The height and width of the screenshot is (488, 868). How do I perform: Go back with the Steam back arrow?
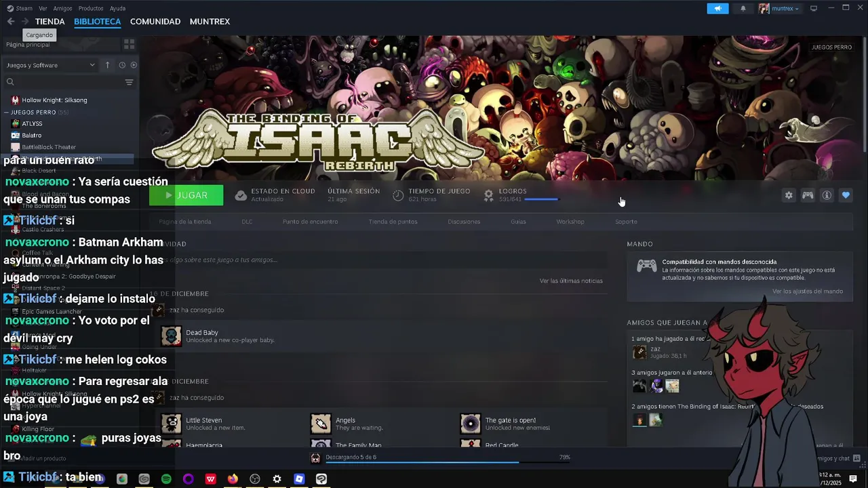coord(11,22)
